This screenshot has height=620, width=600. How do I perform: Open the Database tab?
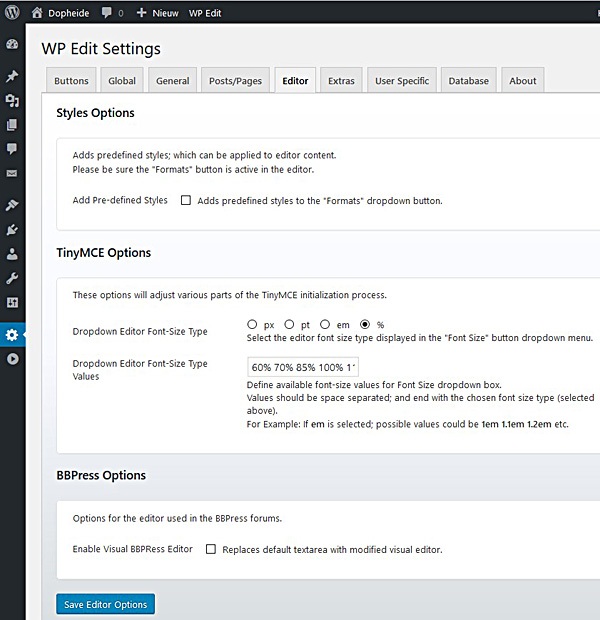pyautogui.click(x=468, y=80)
